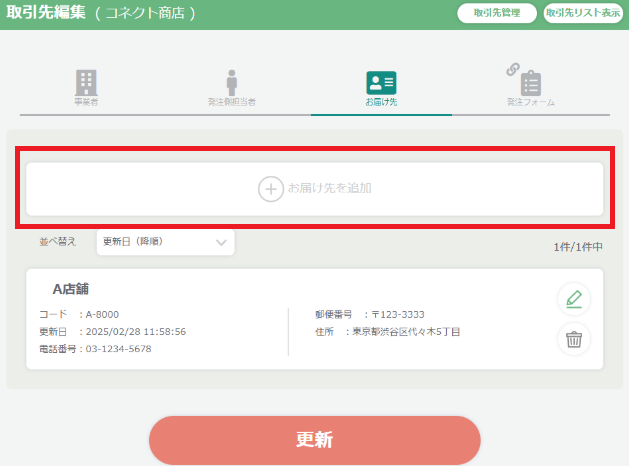The image size is (629, 466).
Task: Click the code value A-8000
Action: point(102,314)
